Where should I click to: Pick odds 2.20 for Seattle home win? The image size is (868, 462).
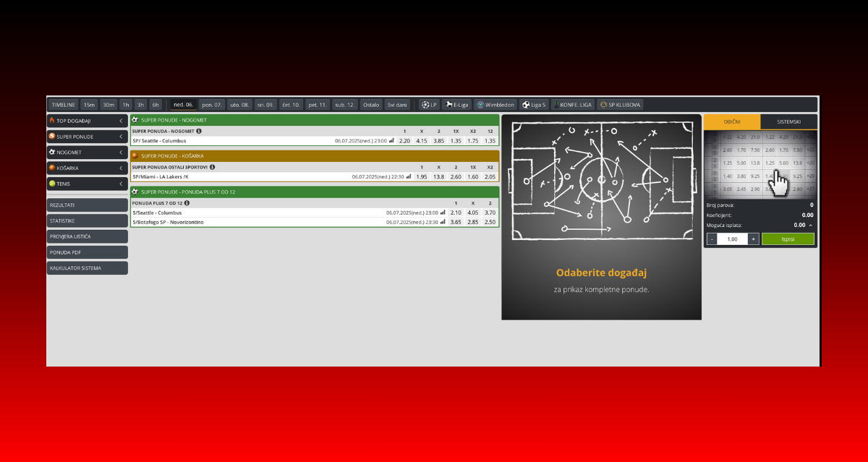pyautogui.click(x=404, y=141)
